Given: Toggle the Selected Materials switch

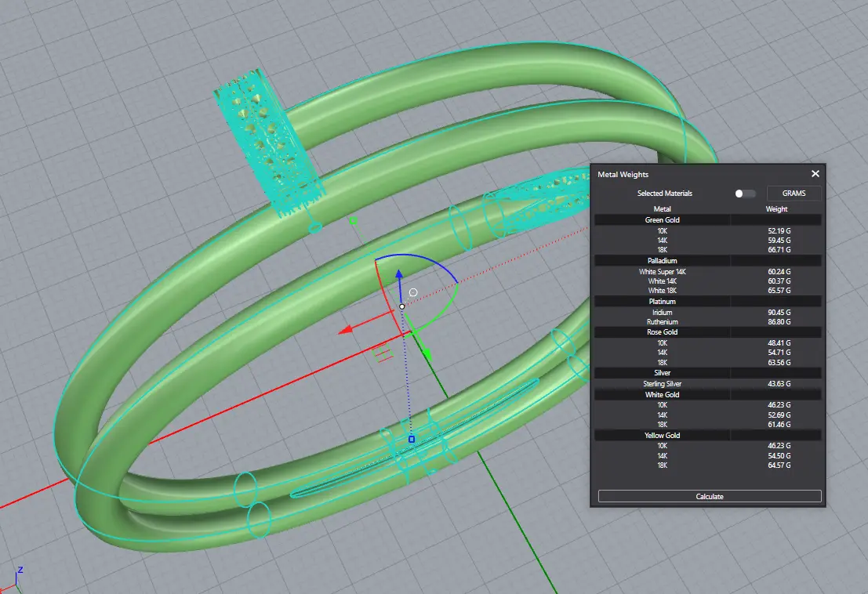Looking at the screenshot, I should click(x=745, y=194).
